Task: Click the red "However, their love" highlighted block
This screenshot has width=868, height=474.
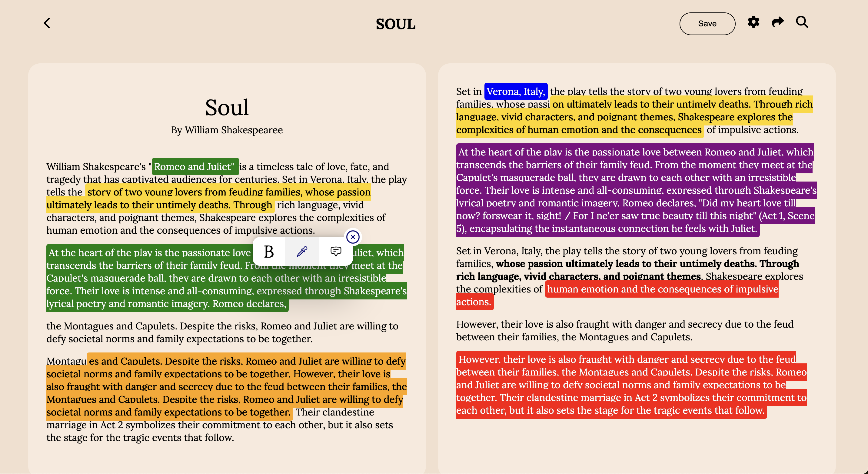Action: (630, 385)
